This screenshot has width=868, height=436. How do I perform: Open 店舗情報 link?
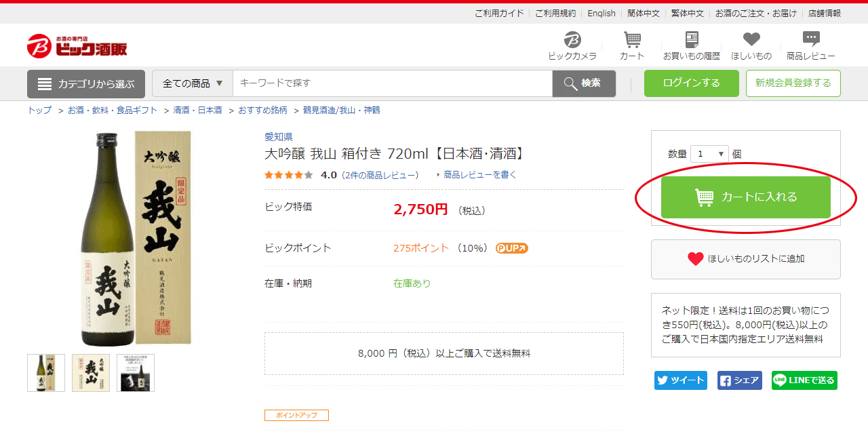[x=825, y=14]
